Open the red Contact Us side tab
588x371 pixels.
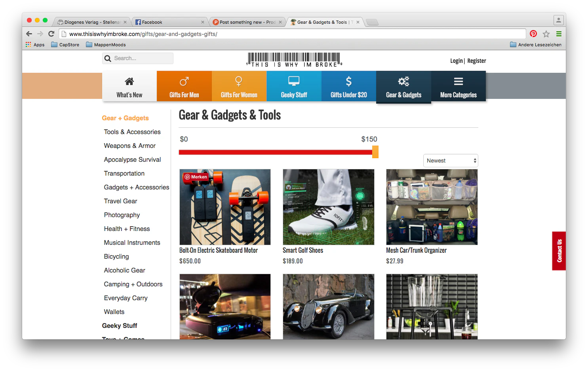[559, 251]
